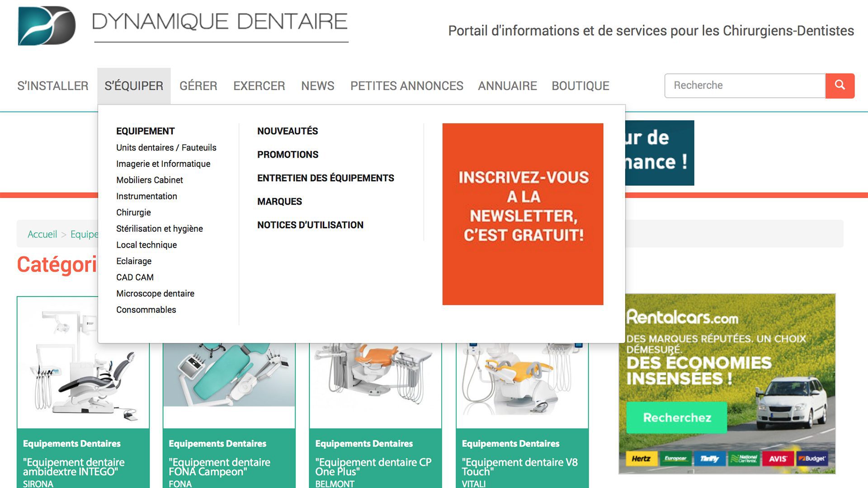Type in the Recherche search field
This screenshot has width=868, height=488.
click(x=744, y=85)
